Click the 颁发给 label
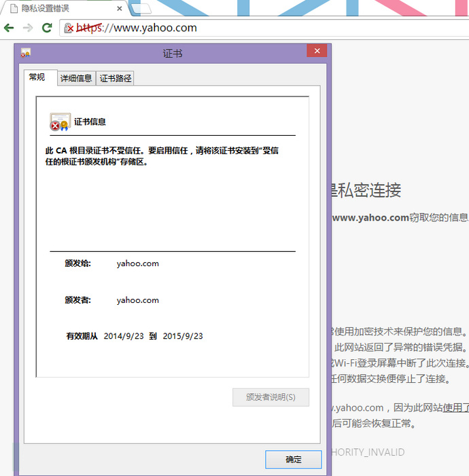Viewport: 469px width, 476px height. click(77, 263)
